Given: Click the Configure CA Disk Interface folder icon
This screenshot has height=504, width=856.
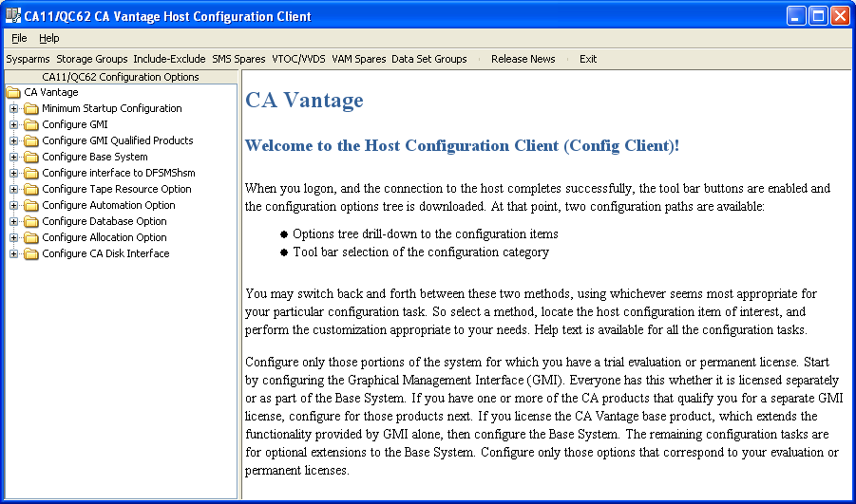Looking at the screenshot, I should 31,253.
